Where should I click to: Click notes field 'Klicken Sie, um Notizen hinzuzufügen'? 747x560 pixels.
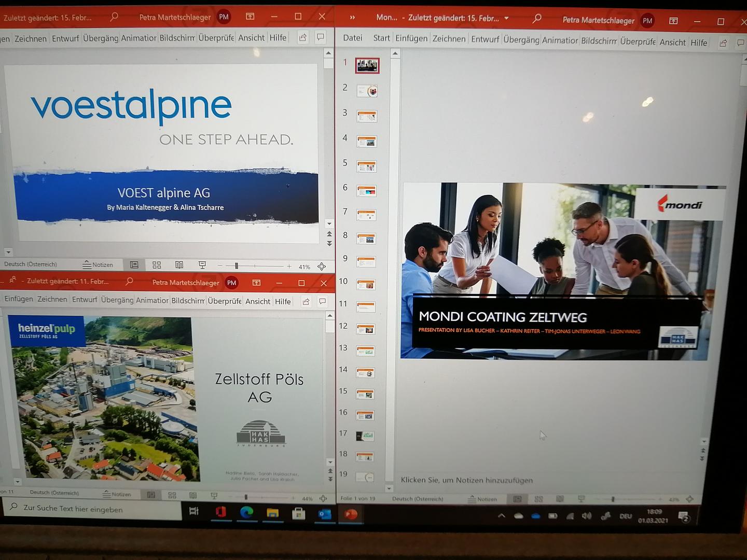467,480
